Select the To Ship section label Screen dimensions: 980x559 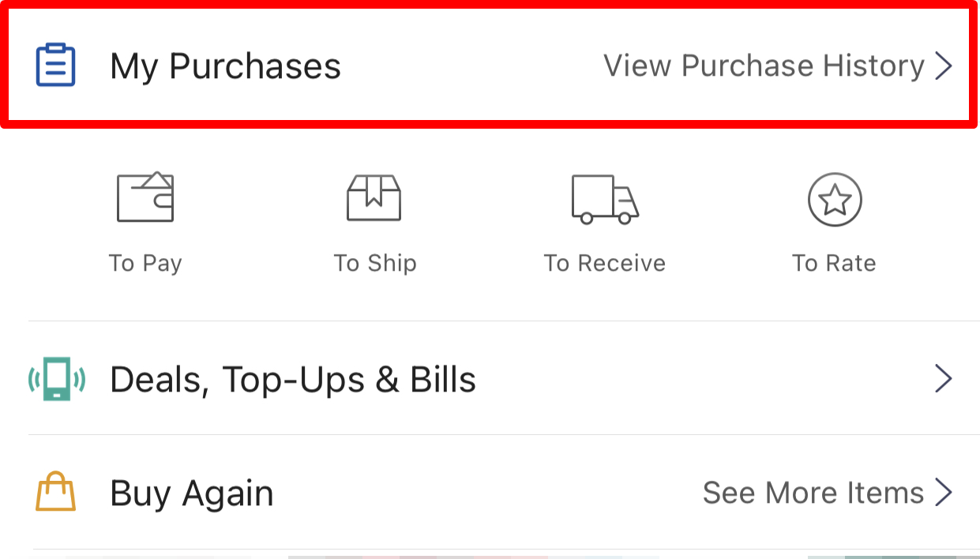point(374,263)
